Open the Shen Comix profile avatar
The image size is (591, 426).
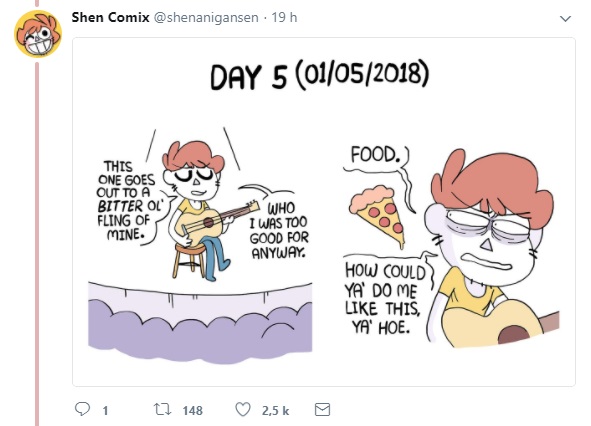coord(38,34)
